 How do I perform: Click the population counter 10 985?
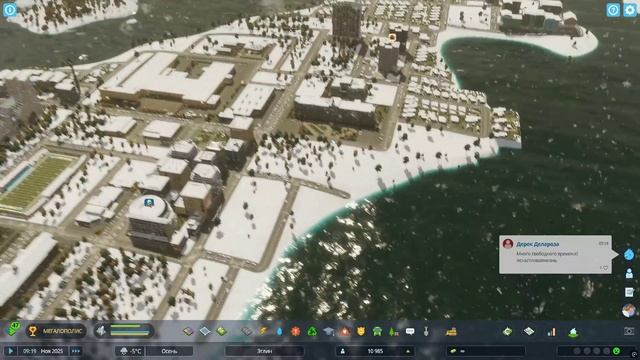[x=375, y=351]
